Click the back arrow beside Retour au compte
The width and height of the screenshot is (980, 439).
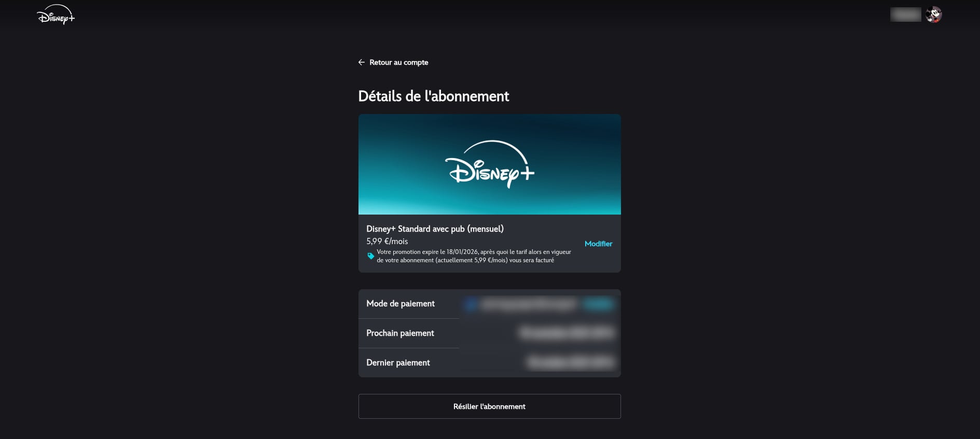click(362, 62)
